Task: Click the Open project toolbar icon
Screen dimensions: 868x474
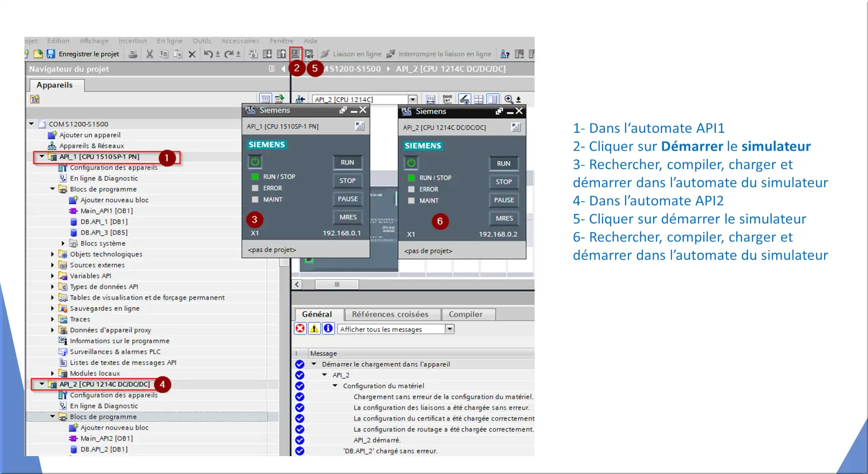Action: (x=38, y=54)
